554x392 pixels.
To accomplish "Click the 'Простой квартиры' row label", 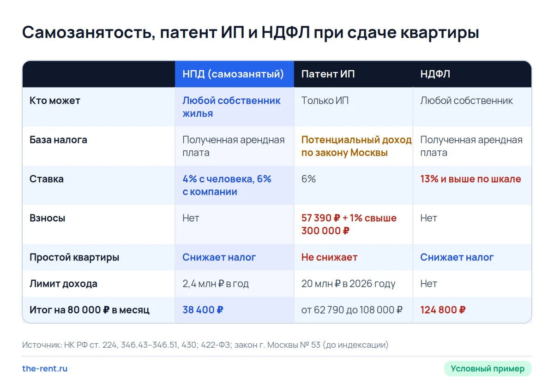I will click(74, 257).
